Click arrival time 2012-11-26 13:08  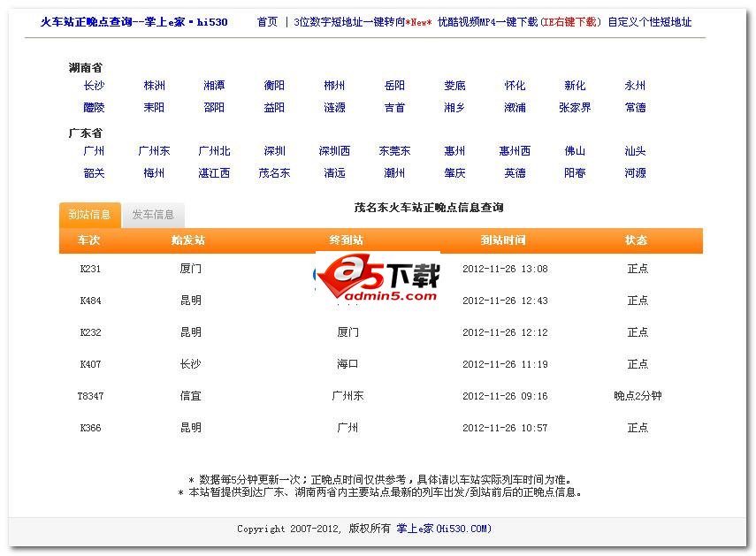coord(505,269)
